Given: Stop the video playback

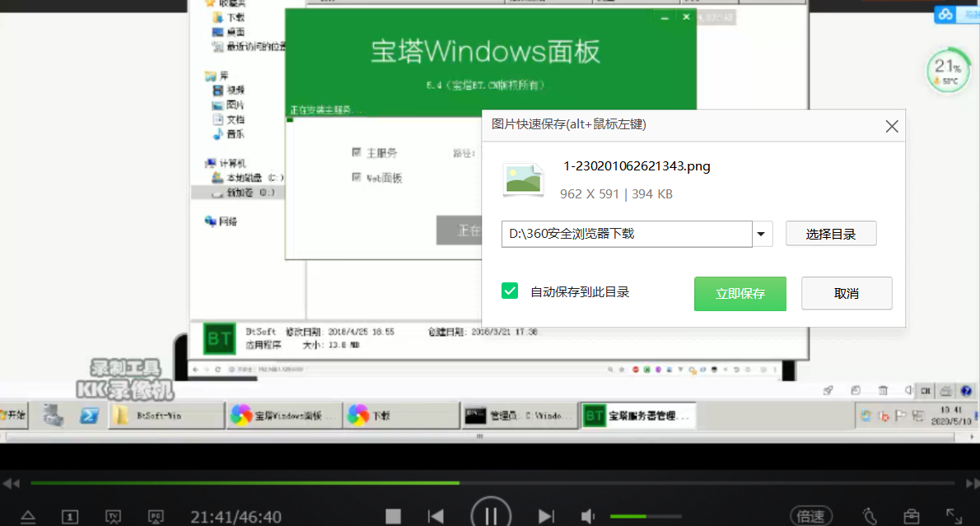Looking at the screenshot, I should [393, 516].
